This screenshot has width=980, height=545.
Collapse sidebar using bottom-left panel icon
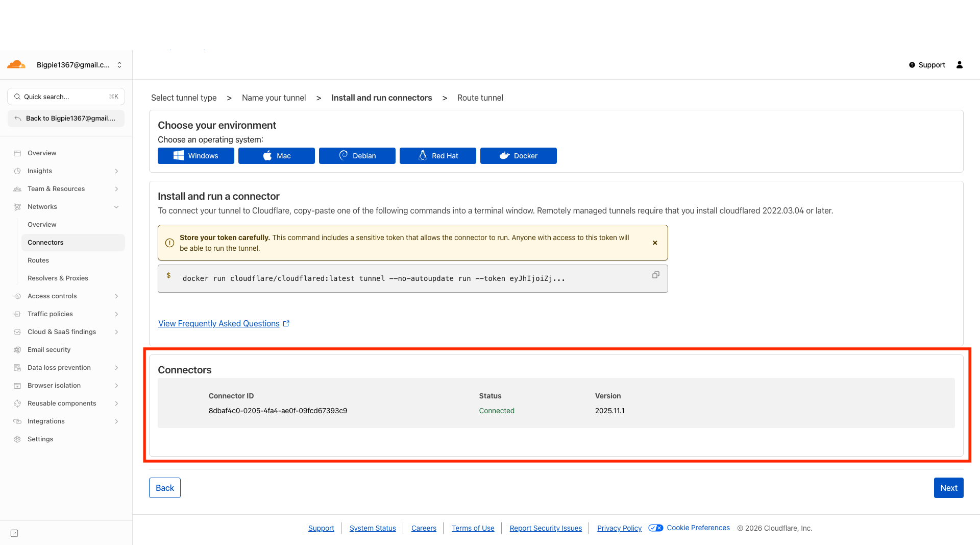click(14, 533)
